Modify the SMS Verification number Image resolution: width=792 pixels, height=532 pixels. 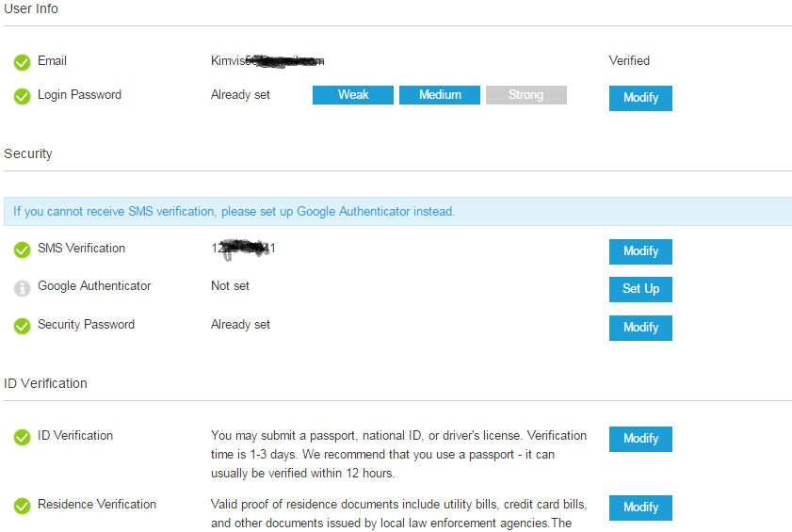(x=640, y=251)
